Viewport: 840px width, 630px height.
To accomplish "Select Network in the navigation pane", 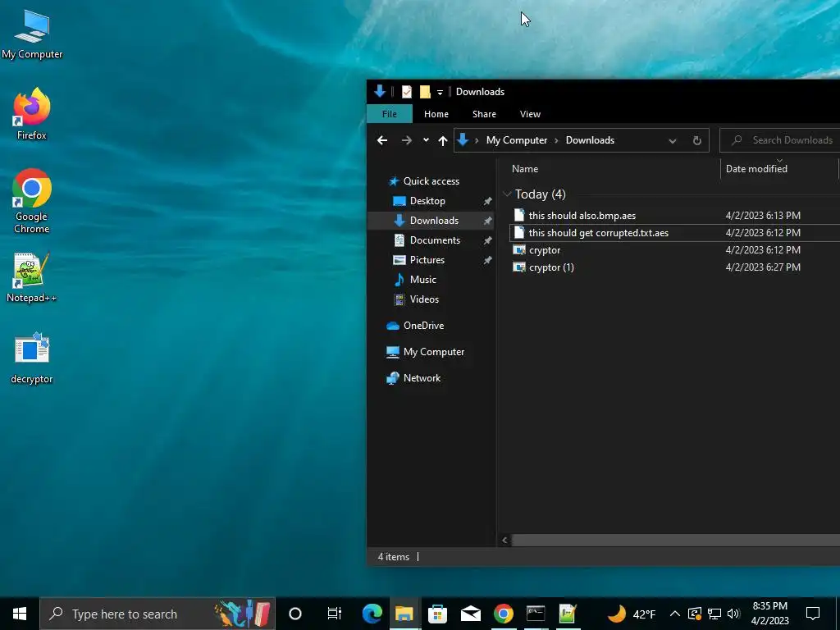I will pyautogui.click(x=422, y=378).
